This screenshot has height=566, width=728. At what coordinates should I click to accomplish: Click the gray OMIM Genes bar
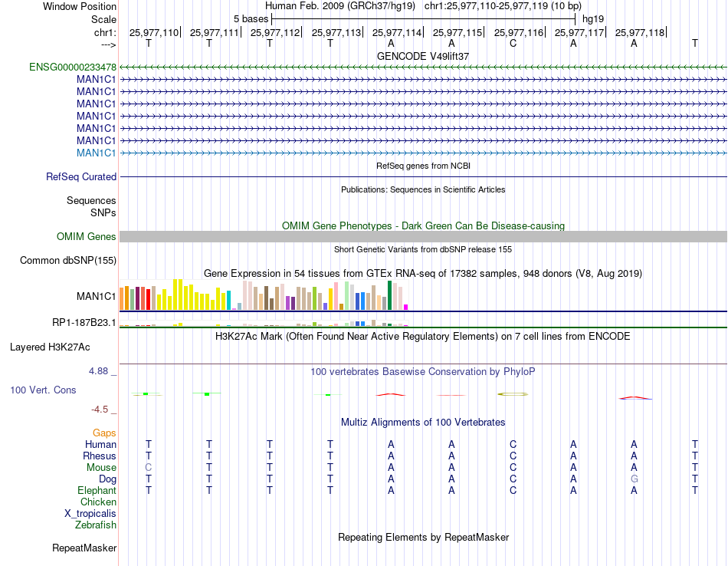coord(423,236)
